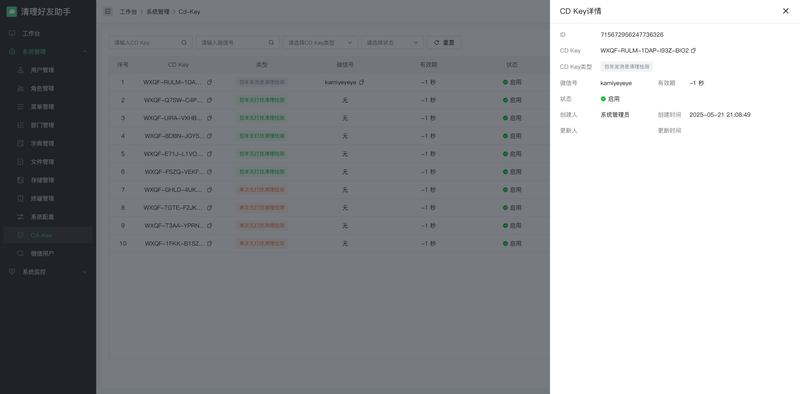Image resolution: width=800 pixels, height=394 pixels.
Task: Copy the WXQF-E71J CD Key in row 5
Action: click(x=209, y=154)
